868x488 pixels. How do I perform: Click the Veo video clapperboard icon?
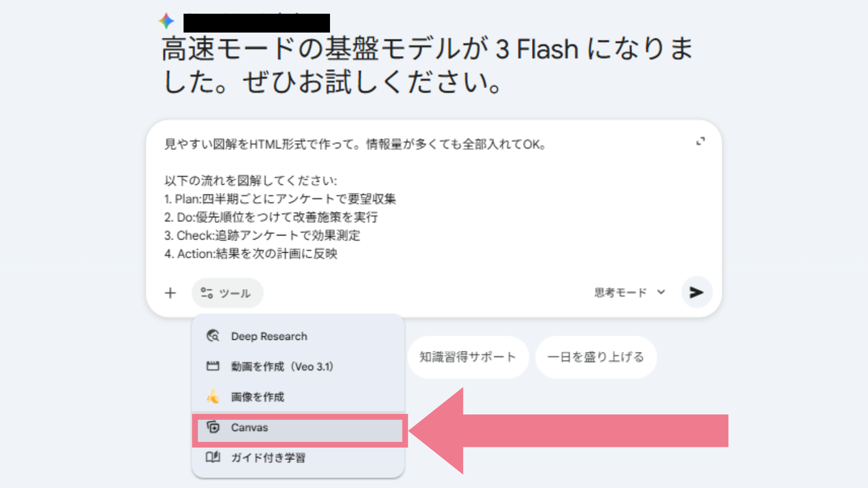click(x=213, y=366)
